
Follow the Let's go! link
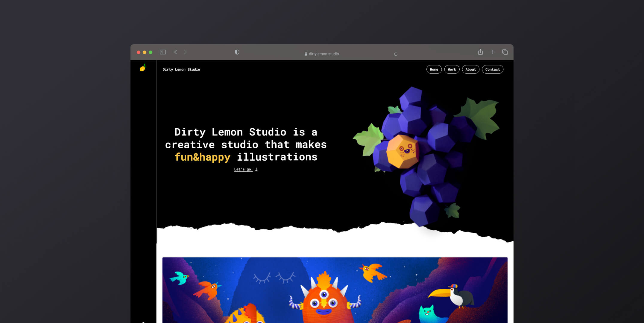click(x=243, y=169)
